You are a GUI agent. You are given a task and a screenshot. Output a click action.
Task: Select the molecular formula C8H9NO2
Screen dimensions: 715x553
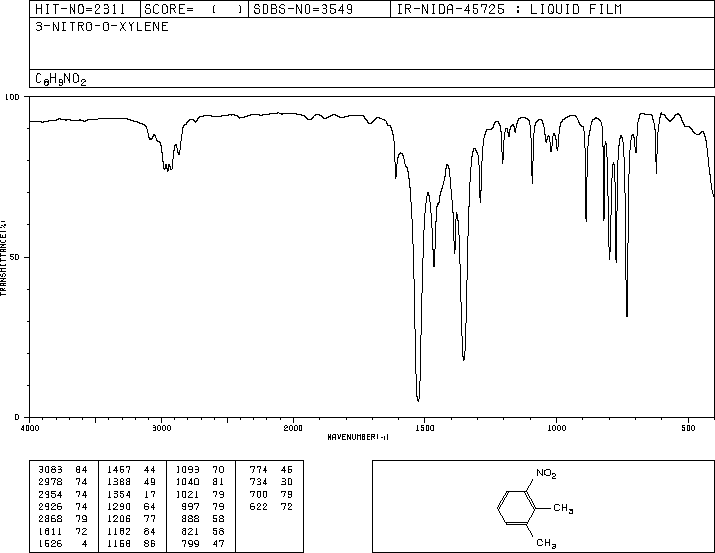click(61, 79)
